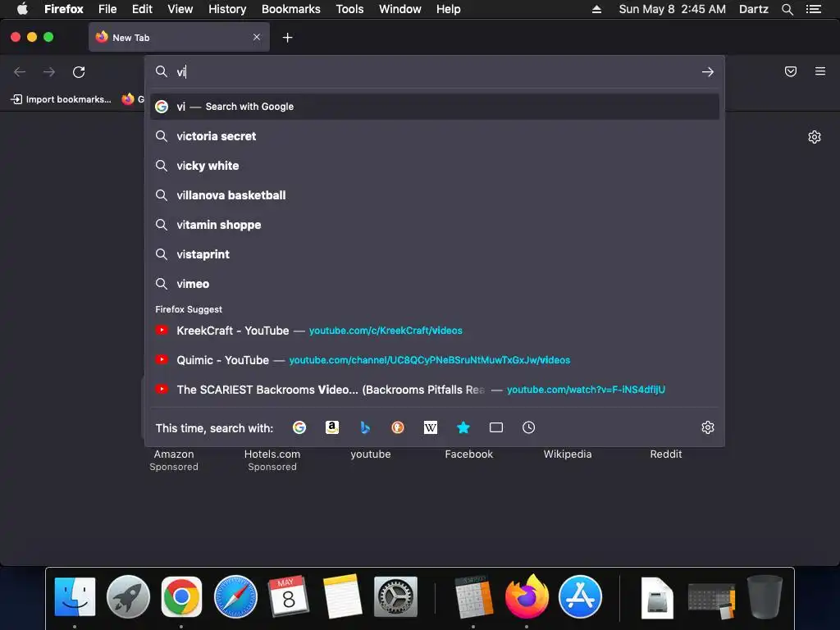
Task: Open Notification Center list icon
Action: pyautogui.click(x=814, y=9)
